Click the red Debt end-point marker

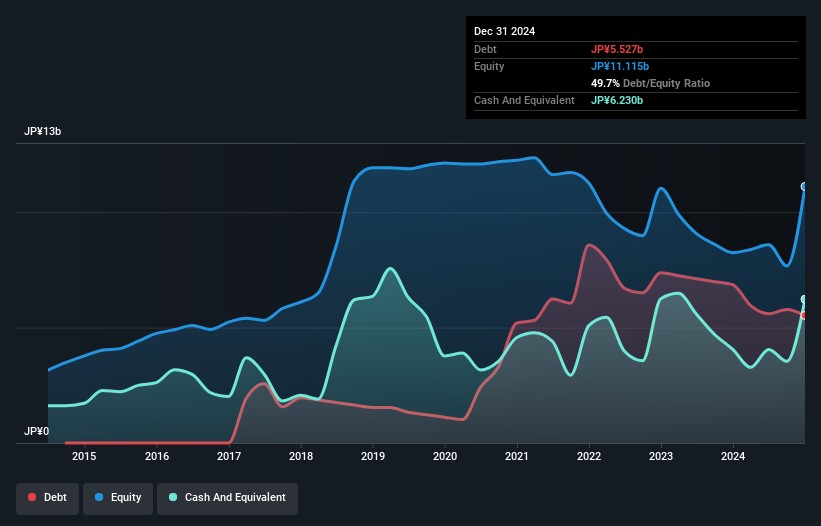[804, 315]
